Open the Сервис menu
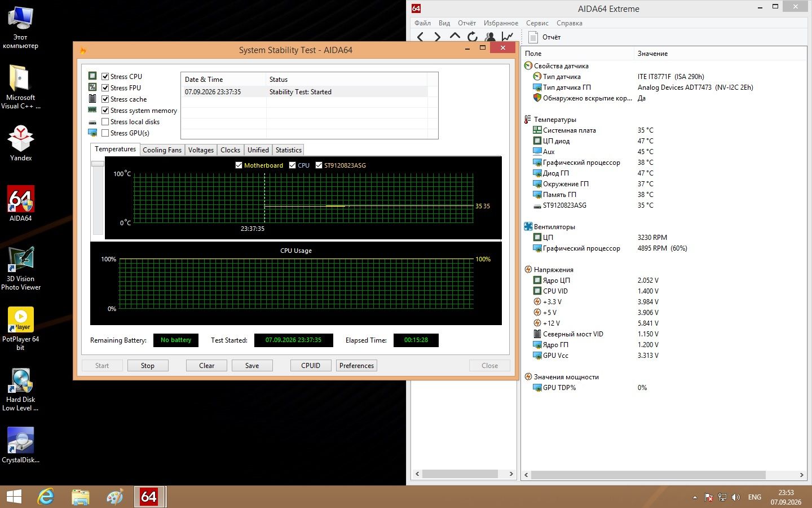 coord(537,23)
